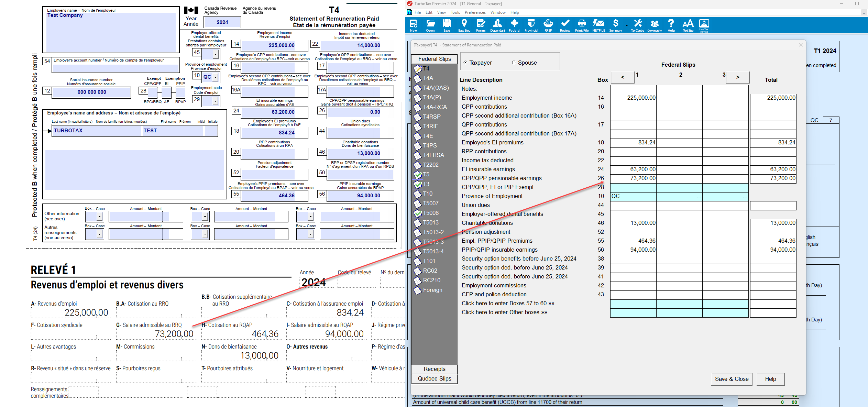Open the Preferences menu
The height and width of the screenshot is (407, 868).
(x=475, y=12)
